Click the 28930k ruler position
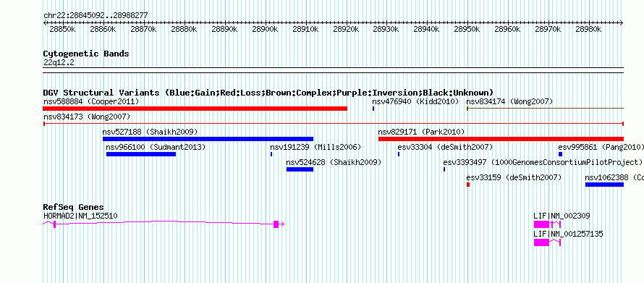 click(386, 29)
